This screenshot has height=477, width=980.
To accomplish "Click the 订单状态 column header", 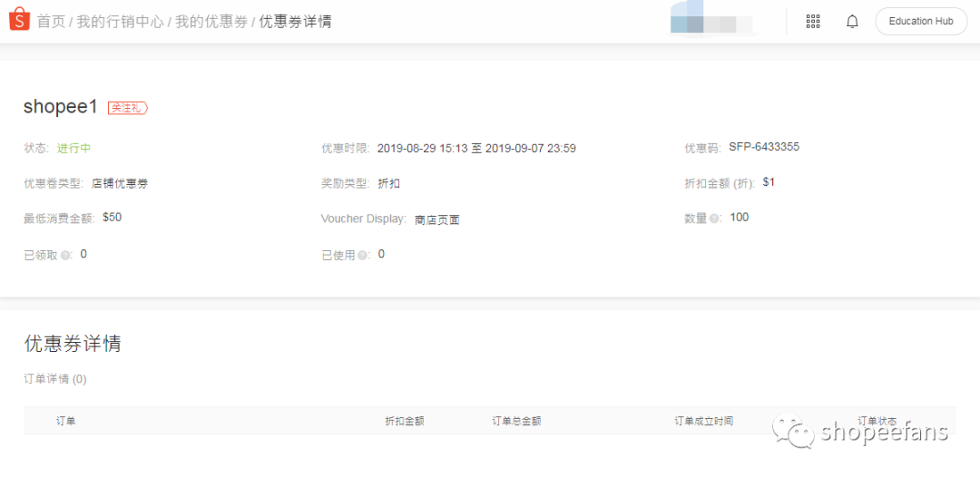I will (x=877, y=422).
